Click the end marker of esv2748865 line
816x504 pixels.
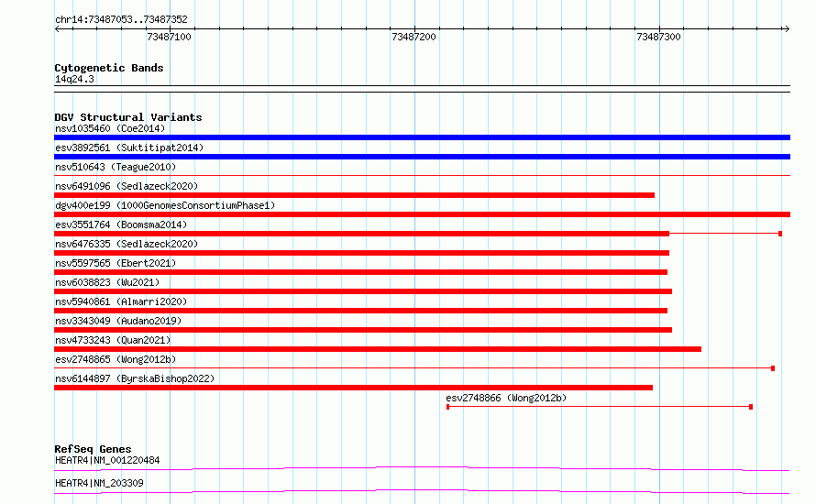pos(773,368)
